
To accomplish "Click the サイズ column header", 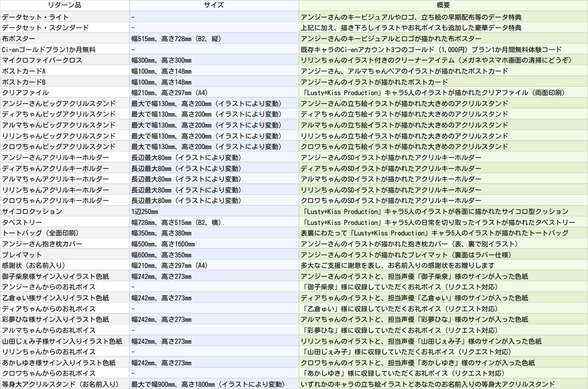I will point(214,5).
